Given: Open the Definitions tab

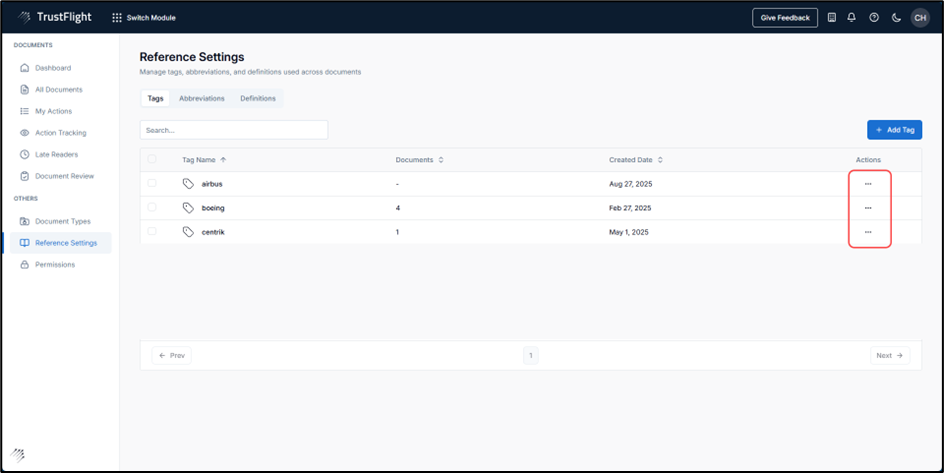Looking at the screenshot, I should [258, 98].
